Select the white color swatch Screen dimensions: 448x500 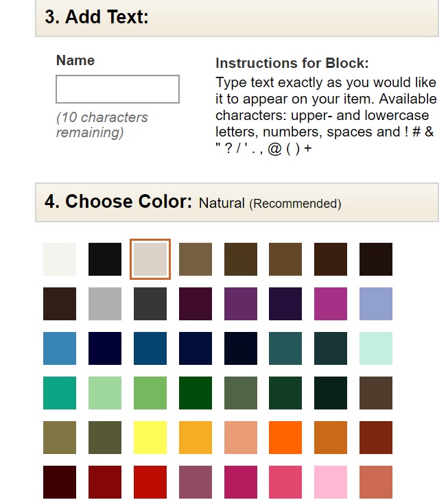pyautogui.click(x=60, y=259)
